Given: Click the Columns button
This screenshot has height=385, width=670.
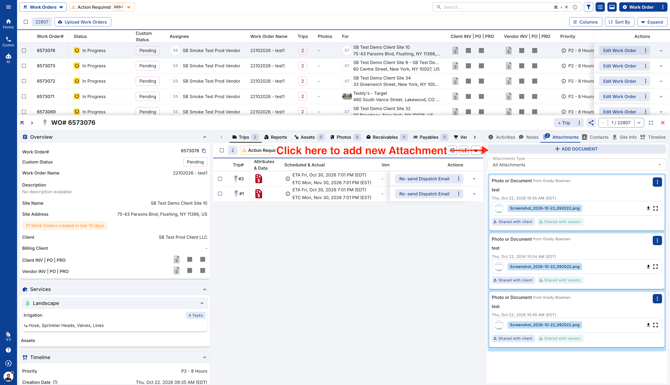Looking at the screenshot, I should pyautogui.click(x=585, y=22).
